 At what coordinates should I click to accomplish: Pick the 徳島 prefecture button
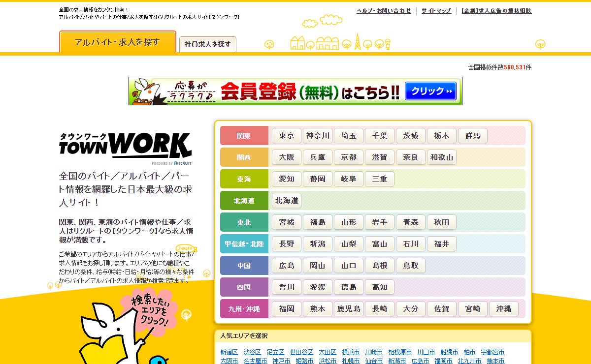tap(349, 287)
